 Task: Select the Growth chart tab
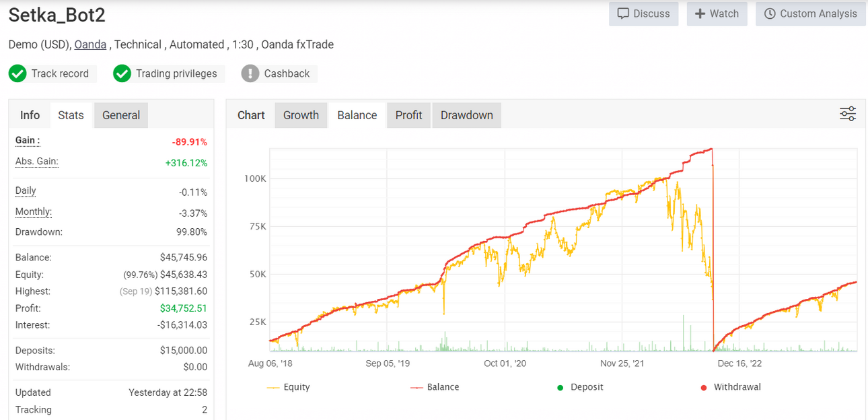pyautogui.click(x=301, y=115)
